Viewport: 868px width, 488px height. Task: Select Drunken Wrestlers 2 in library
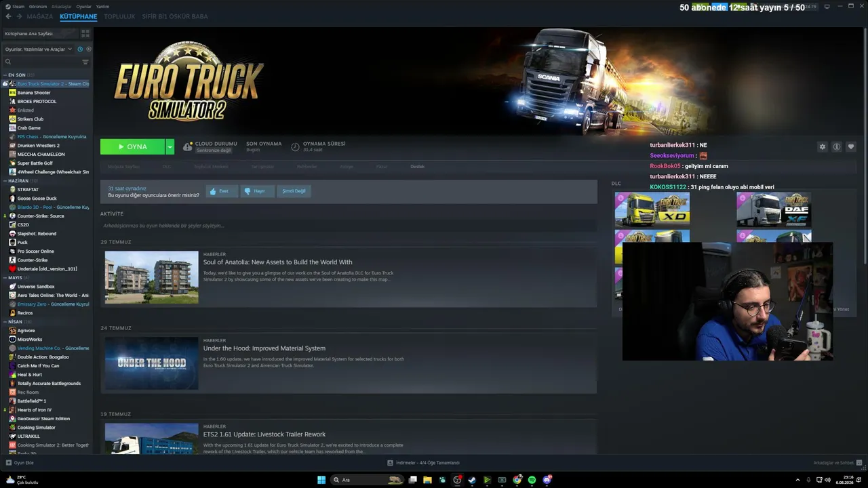click(x=38, y=145)
